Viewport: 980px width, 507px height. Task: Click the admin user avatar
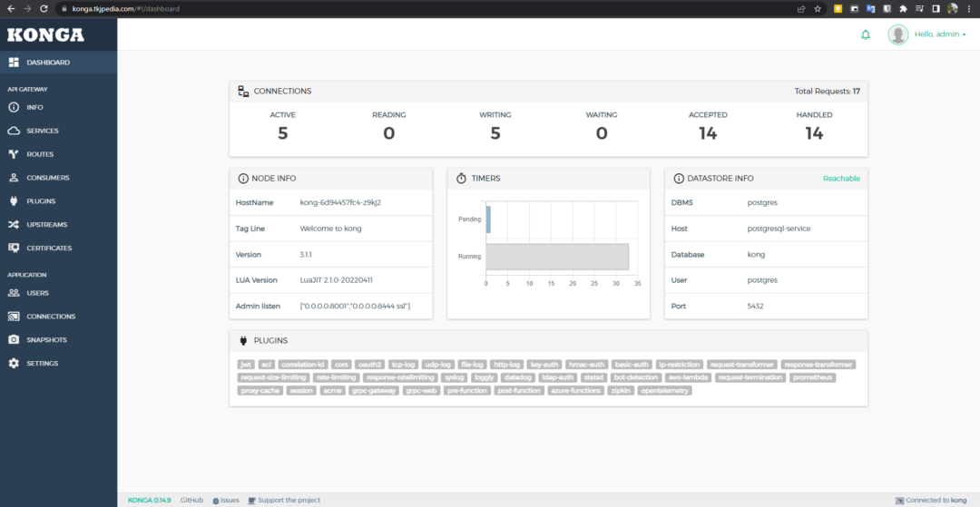898,34
